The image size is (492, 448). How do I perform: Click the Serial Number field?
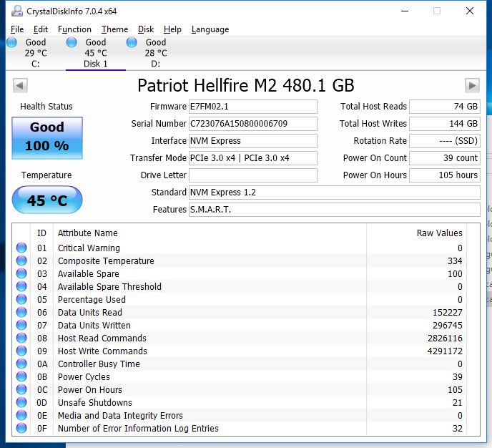tap(252, 124)
